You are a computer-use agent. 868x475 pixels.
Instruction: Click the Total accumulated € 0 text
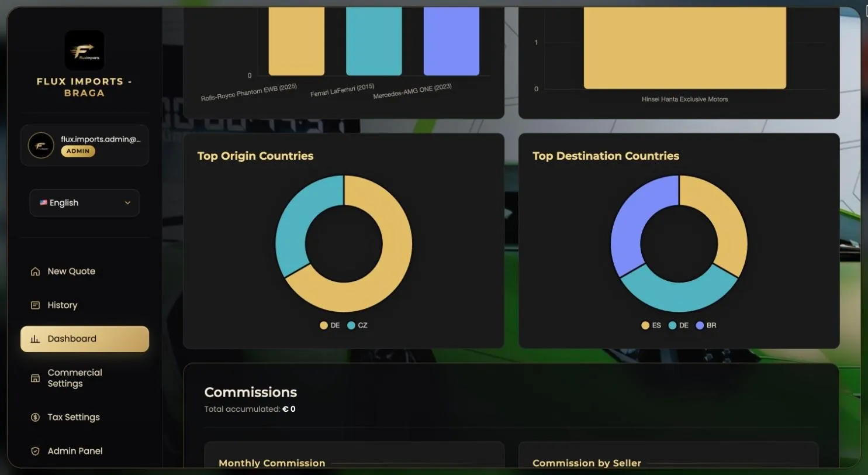tap(250, 409)
